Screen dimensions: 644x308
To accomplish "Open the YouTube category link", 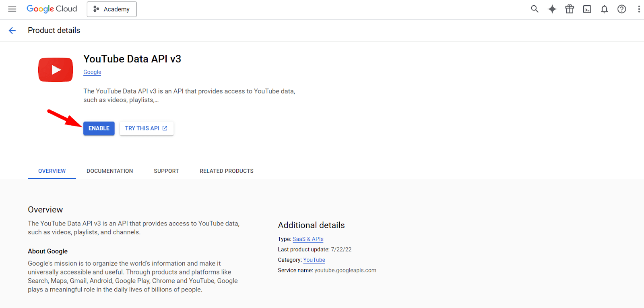I will click(314, 260).
